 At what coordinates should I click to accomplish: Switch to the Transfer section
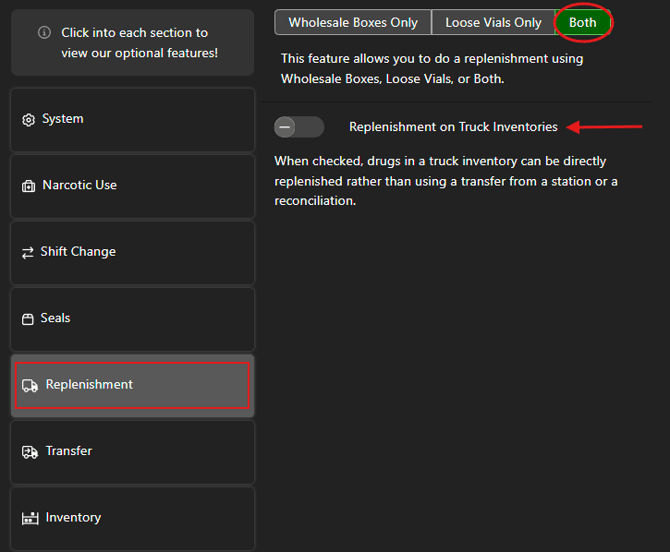132,452
